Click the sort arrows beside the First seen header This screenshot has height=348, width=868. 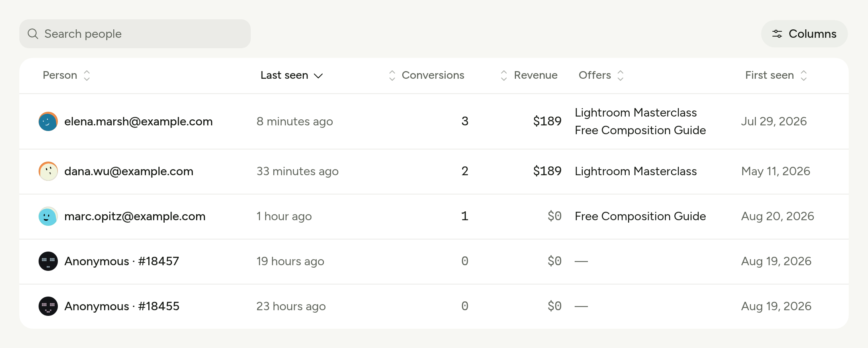804,75
